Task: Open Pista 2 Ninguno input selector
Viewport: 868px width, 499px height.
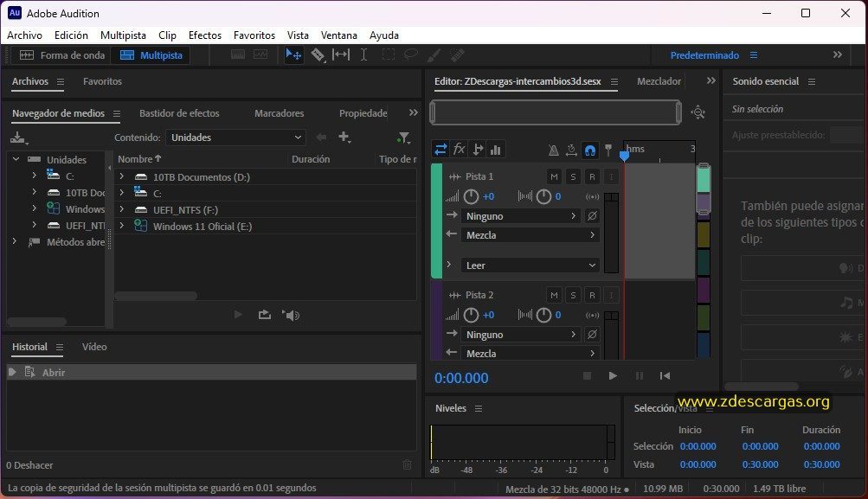Action: click(x=521, y=334)
